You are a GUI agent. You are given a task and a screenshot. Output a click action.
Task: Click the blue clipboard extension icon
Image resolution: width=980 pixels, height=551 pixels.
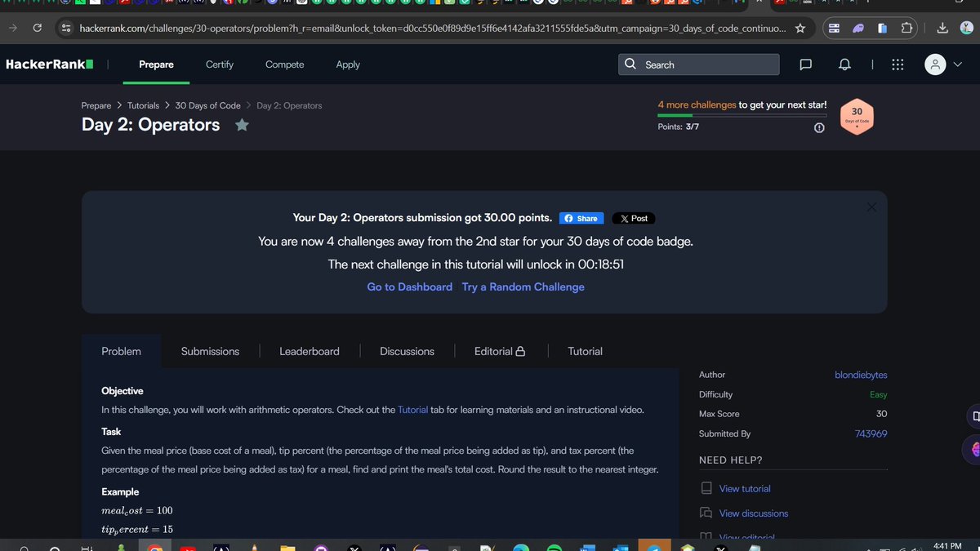pos(882,29)
